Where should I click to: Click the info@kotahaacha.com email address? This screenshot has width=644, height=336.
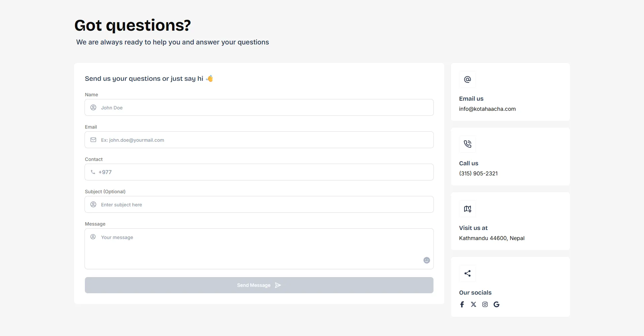tap(487, 109)
